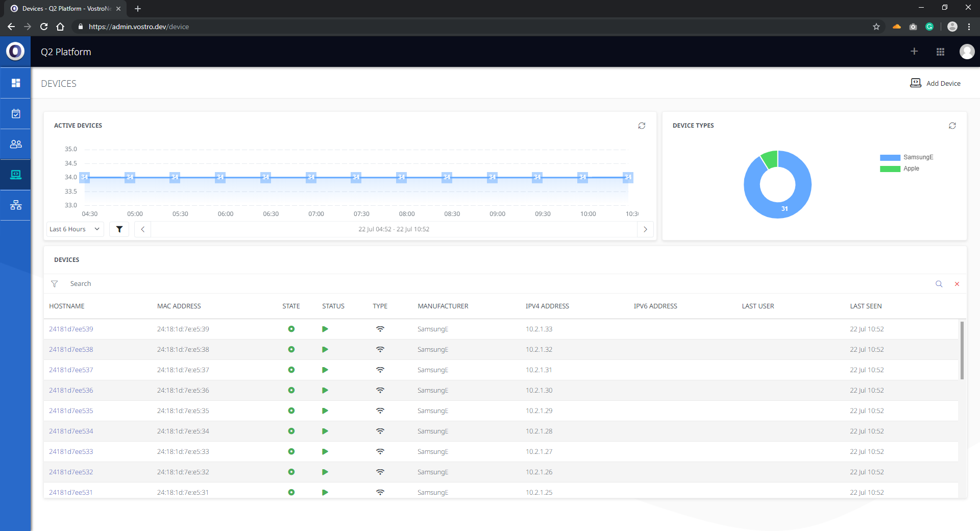
Task: Sort table by LAST SEEN column header
Action: 866,306
